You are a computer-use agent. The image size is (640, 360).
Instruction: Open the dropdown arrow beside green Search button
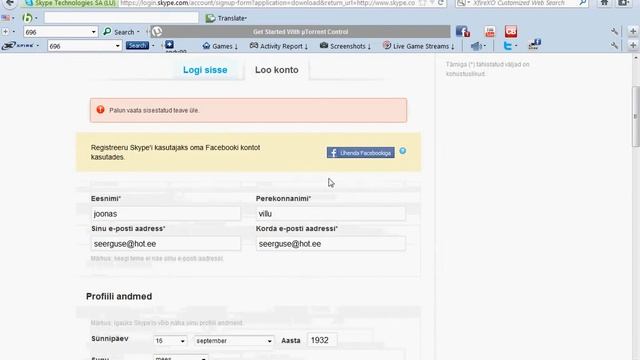138,32
